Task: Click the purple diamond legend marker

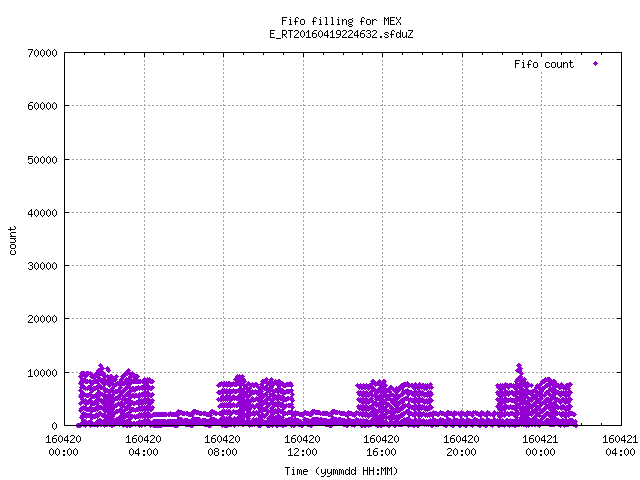Action: click(x=596, y=64)
